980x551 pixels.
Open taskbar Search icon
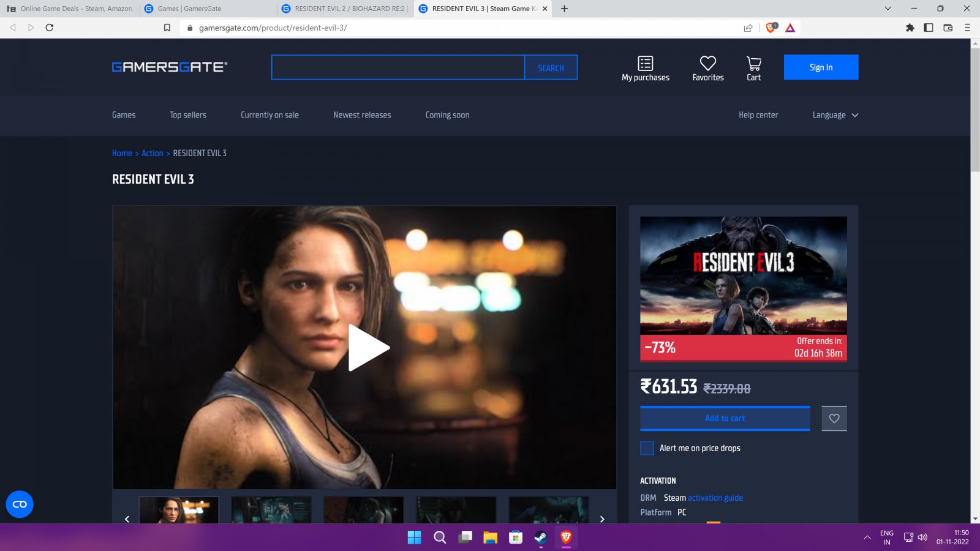[440, 538]
